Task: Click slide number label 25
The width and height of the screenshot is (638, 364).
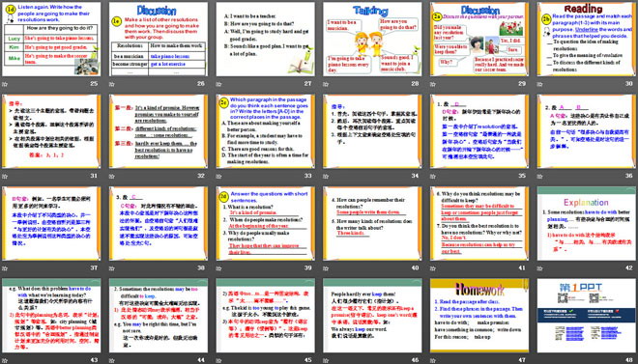Action: tap(94, 84)
